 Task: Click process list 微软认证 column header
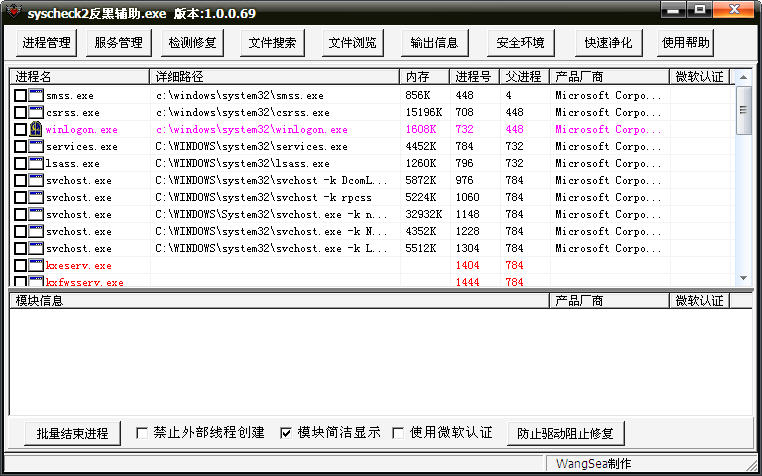[x=700, y=76]
